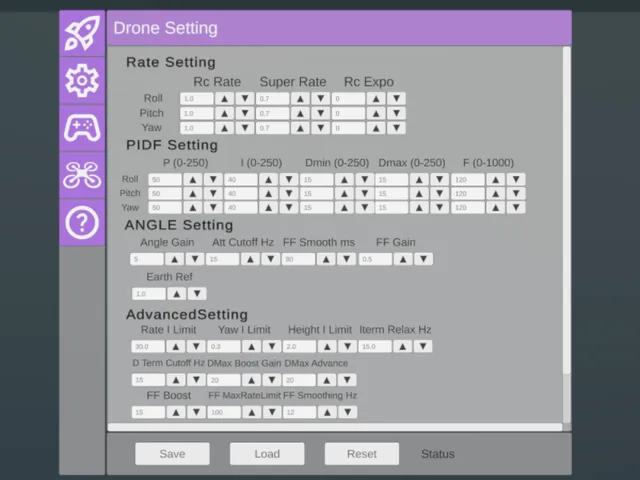Decrease Yaw Rc Expo with down arrow
Image resolution: width=640 pixels, height=480 pixels.
397,128
